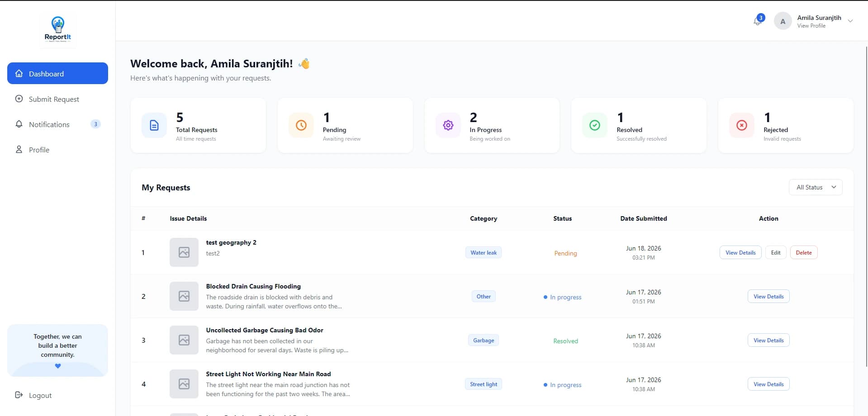
Task: Click the Pending clock icon
Action: point(301,125)
